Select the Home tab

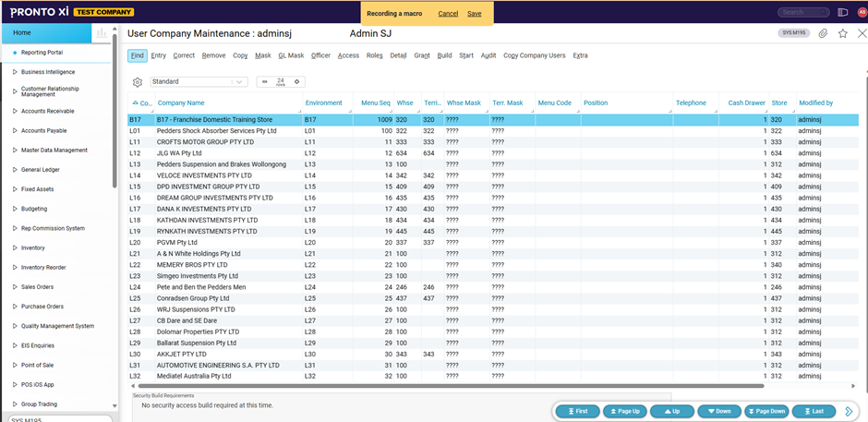click(x=46, y=32)
